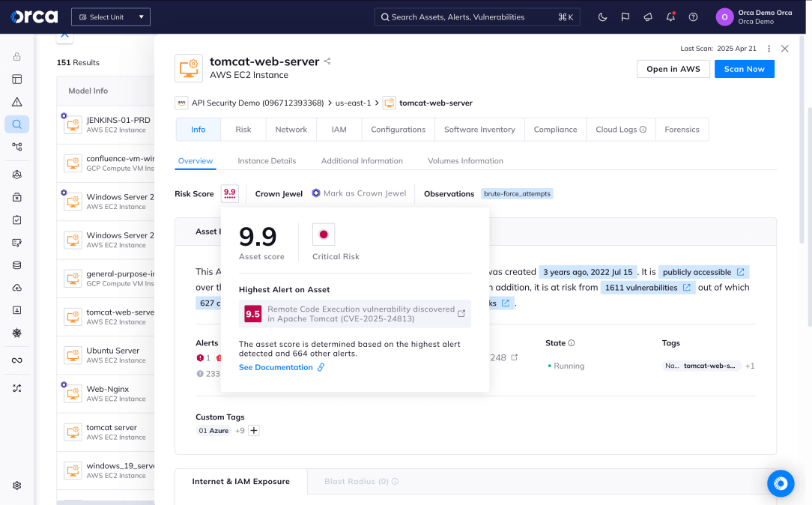Open settings gear at sidebar bottom
Viewport: 812px width, 505px height.
[x=17, y=486]
